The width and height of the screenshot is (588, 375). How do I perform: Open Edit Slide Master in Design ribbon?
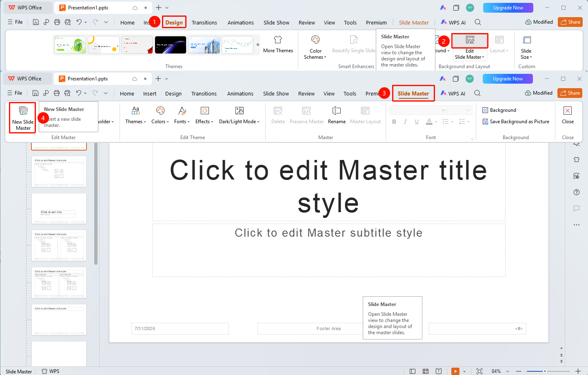[x=470, y=47]
